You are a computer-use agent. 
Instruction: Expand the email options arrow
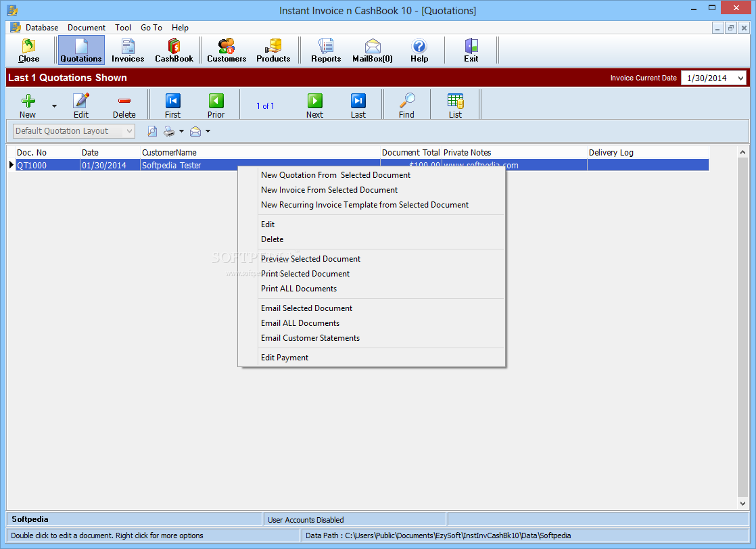208,131
